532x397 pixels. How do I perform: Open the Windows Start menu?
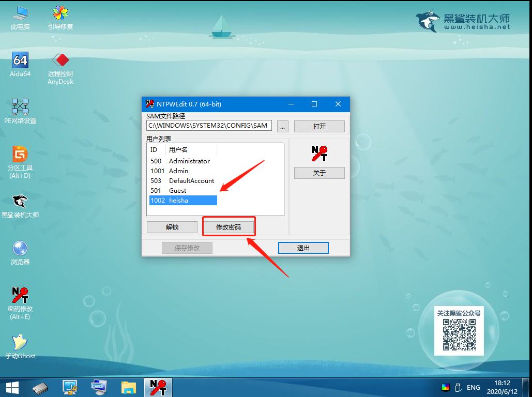pos(12,387)
